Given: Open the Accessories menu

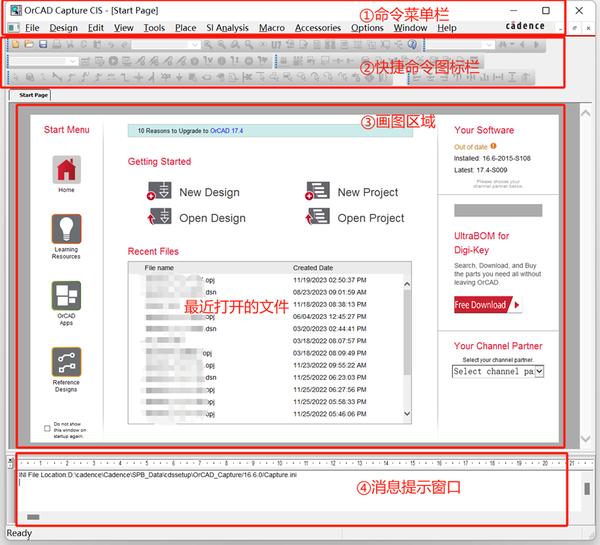Looking at the screenshot, I should coord(318,28).
